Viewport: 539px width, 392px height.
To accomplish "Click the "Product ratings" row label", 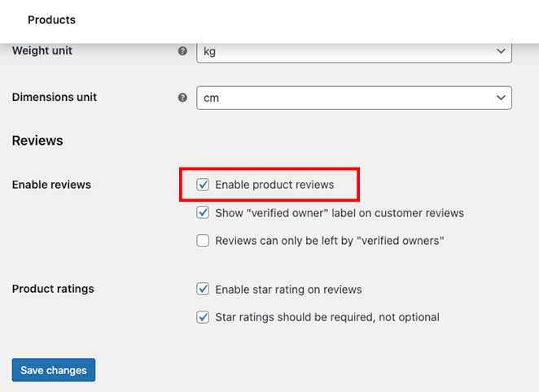I will point(53,289).
